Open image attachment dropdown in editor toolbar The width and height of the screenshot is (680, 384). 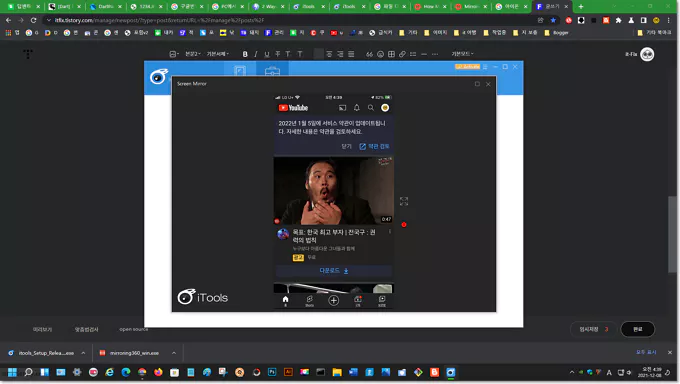[x=173, y=54]
